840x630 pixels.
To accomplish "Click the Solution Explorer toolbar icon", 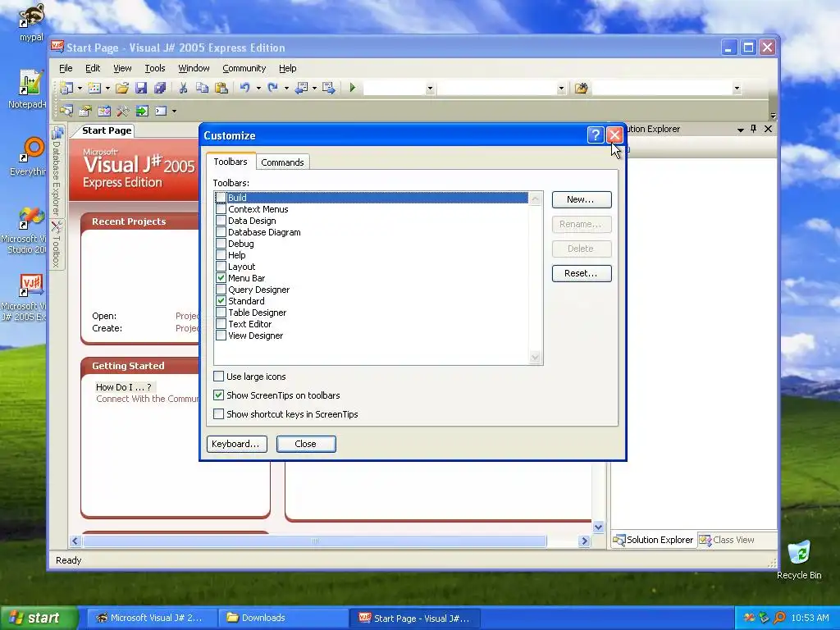I will coord(66,111).
